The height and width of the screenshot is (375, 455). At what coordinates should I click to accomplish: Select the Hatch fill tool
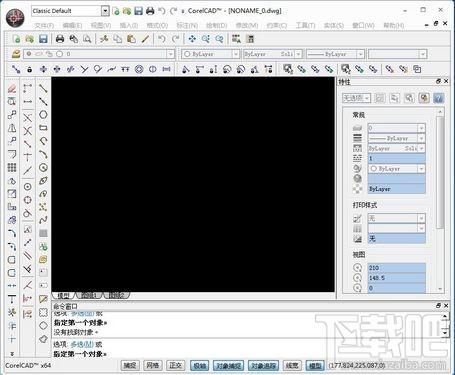click(x=43, y=233)
